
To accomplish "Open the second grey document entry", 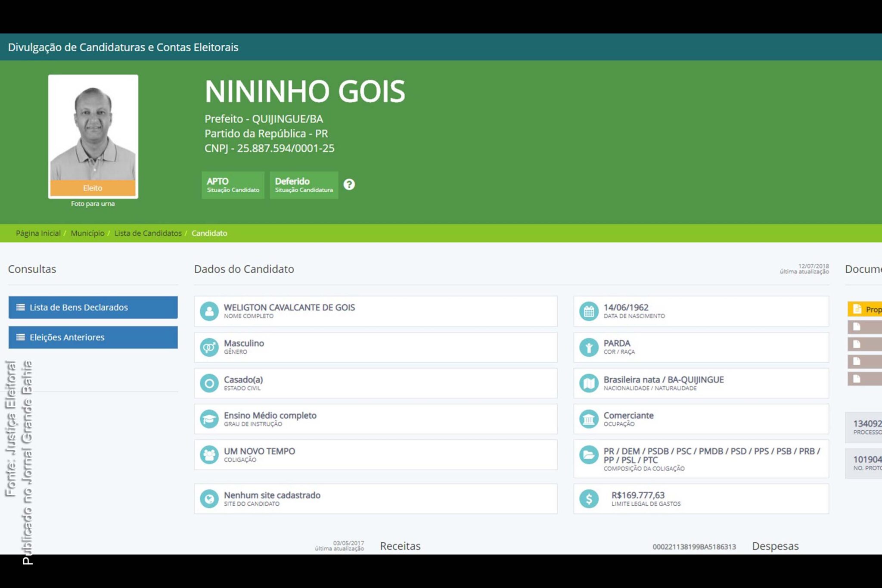I will coord(865,344).
